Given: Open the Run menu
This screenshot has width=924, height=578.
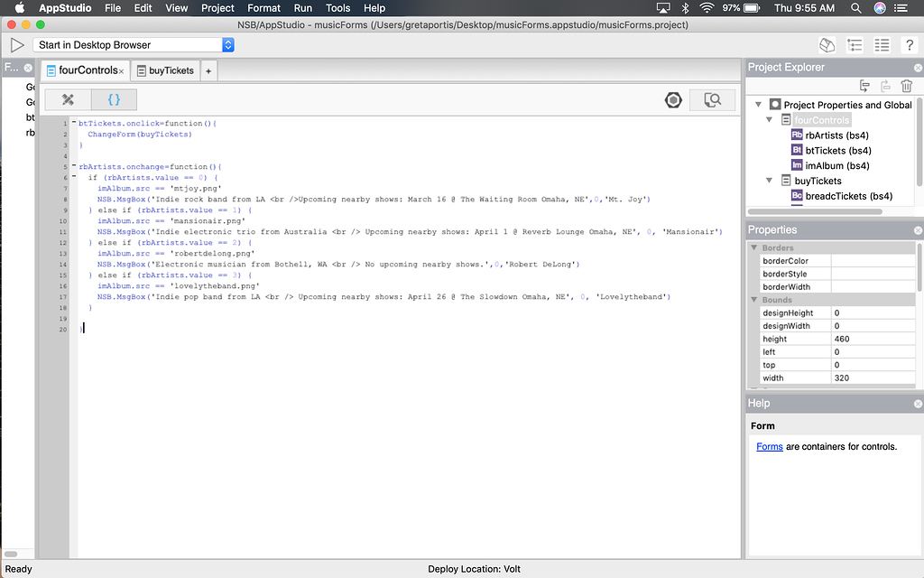Looking at the screenshot, I should [302, 8].
